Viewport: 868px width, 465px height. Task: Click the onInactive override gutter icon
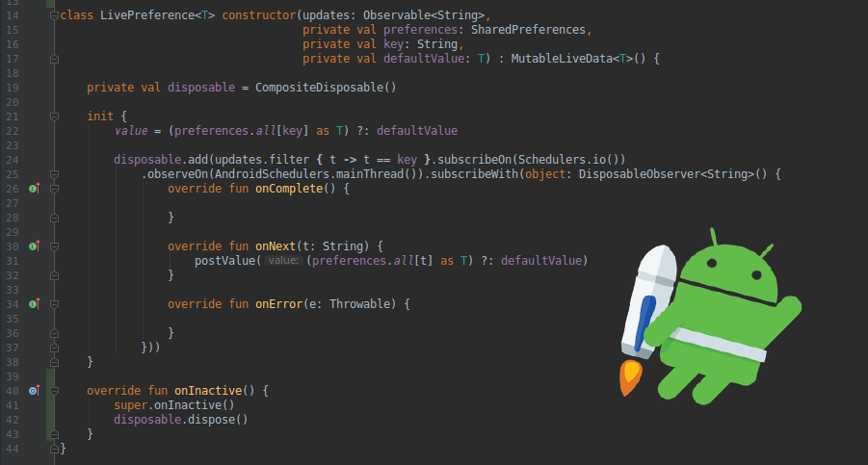35,390
